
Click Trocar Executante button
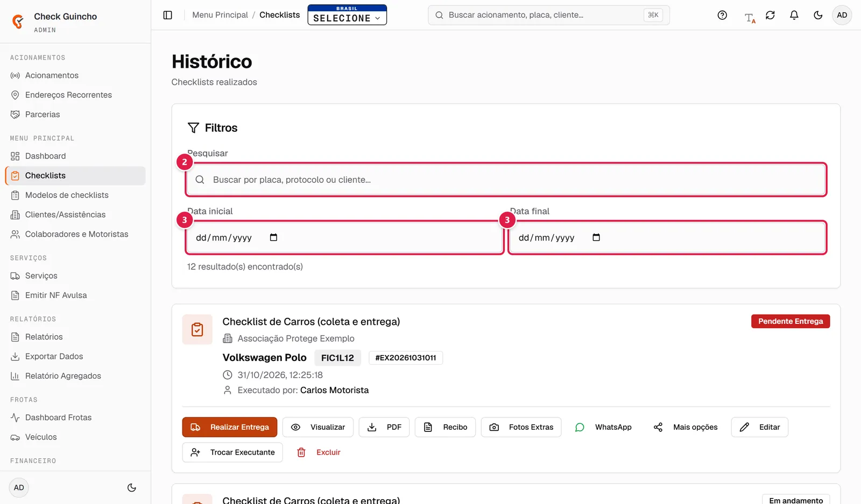pos(232,452)
